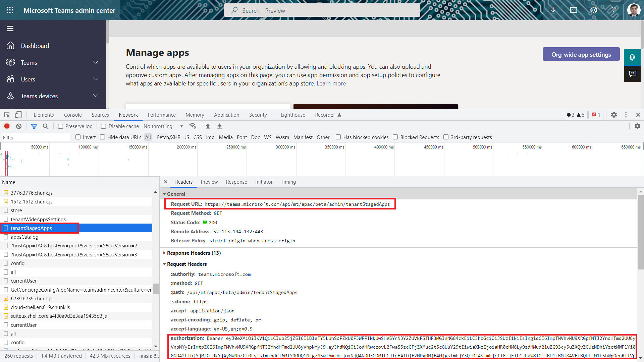Click the clear network log icon
Viewport: 644px width, 362px height.
point(18,126)
